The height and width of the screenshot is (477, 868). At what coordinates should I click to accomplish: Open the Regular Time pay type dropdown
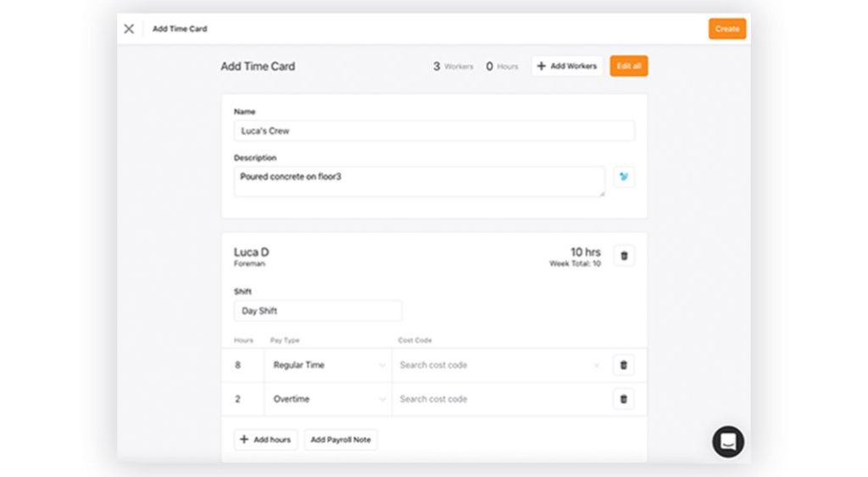point(327,365)
